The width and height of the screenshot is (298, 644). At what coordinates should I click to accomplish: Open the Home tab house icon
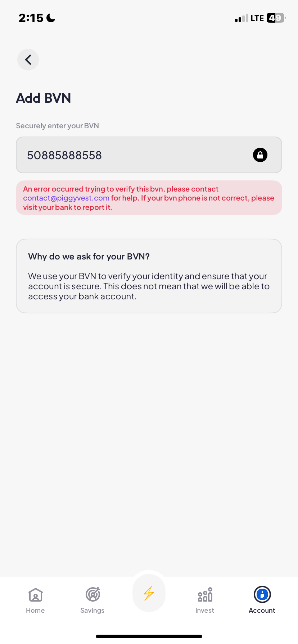point(36,595)
